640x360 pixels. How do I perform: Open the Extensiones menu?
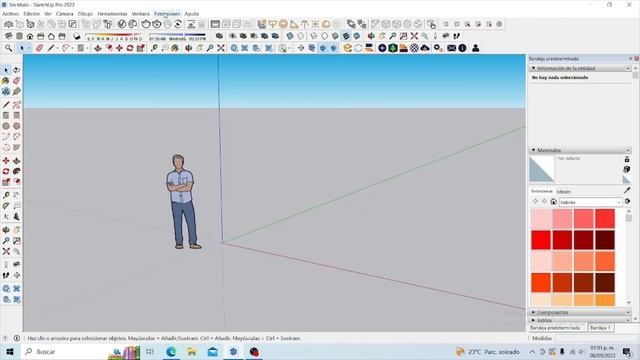point(167,14)
